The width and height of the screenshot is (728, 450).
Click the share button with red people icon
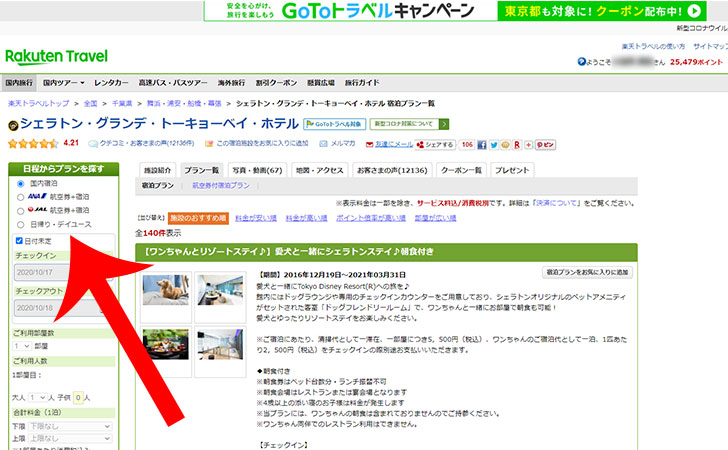(435, 145)
